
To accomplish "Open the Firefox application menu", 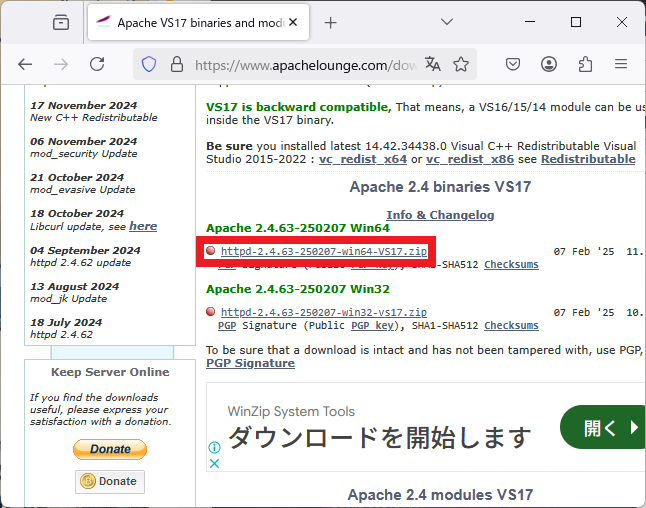I will (621, 64).
